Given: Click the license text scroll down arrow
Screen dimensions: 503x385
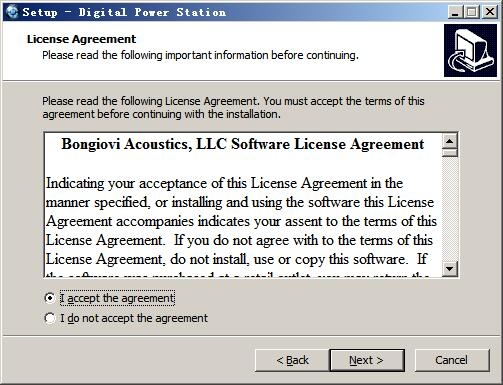Looking at the screenshot, I should coord(450,268).
